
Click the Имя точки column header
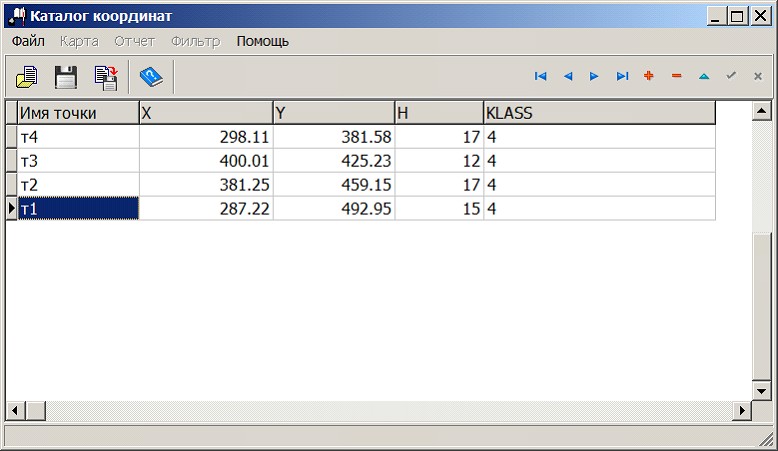click(78, 113)
